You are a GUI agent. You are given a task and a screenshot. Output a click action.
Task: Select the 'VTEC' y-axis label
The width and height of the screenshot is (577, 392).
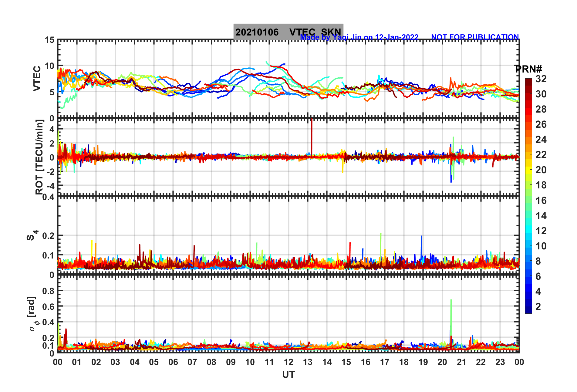37,78
